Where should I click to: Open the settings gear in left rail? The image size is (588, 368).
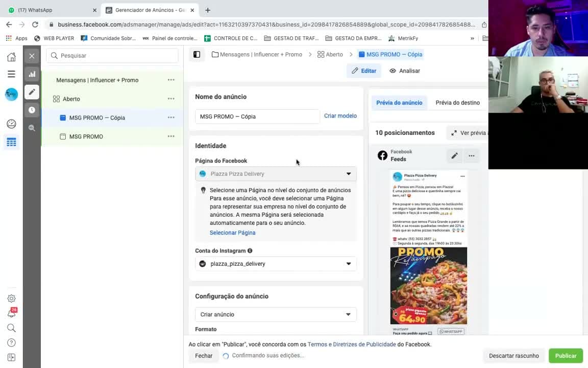(x=11, y=298)
